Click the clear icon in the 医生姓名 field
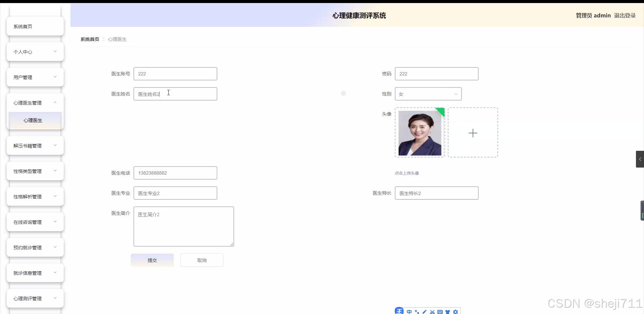This screenshot has width=644, height=314. click(343, 93)
